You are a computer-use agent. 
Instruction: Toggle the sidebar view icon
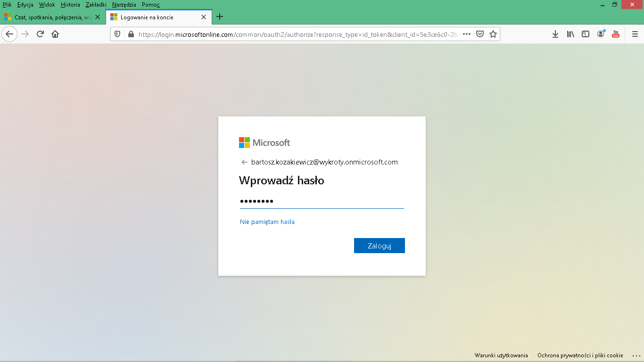(x=586, y=34)
